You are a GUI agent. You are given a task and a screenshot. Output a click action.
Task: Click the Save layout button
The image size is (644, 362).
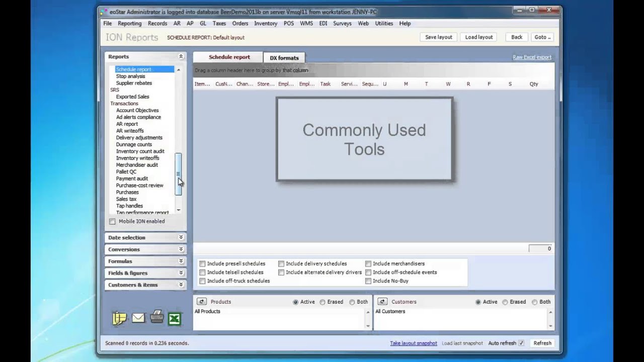click(439, 37)
